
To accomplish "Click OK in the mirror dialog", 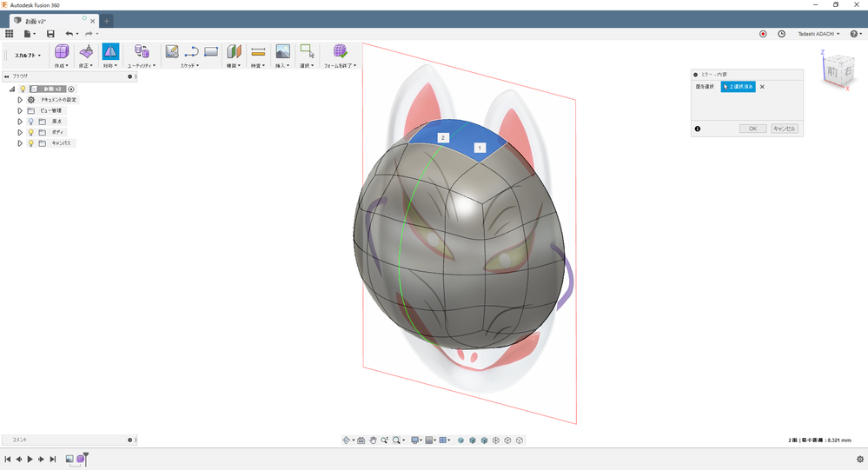I will pos(752,129).
